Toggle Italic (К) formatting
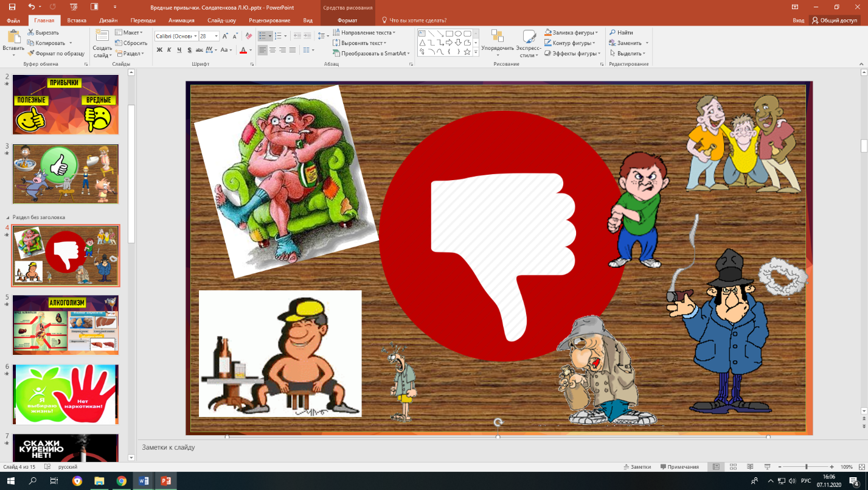 pyautogui.click(x=170, y=51)
